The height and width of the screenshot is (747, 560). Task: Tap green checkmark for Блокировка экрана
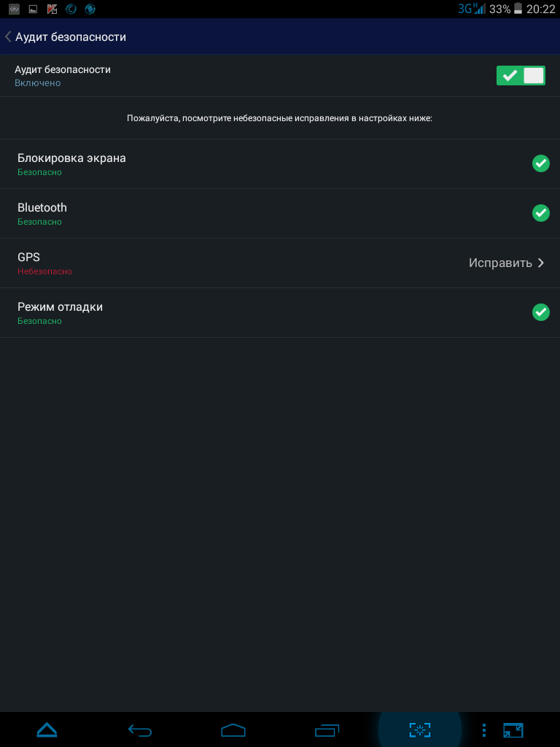(x=540, y=163)
